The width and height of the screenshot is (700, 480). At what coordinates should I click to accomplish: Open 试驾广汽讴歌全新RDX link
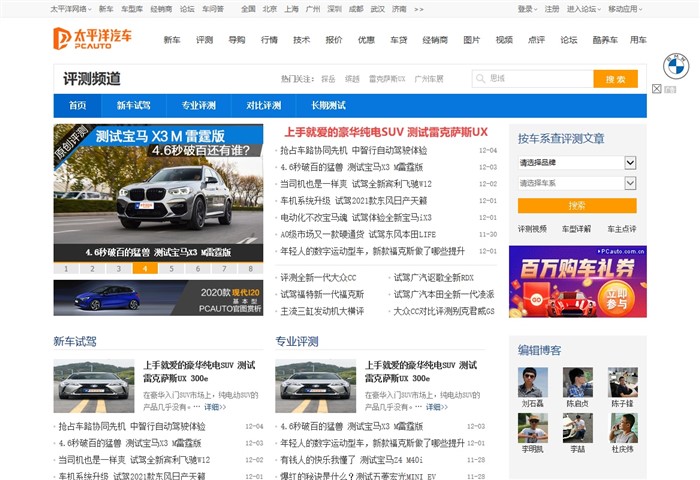point(433,278)
